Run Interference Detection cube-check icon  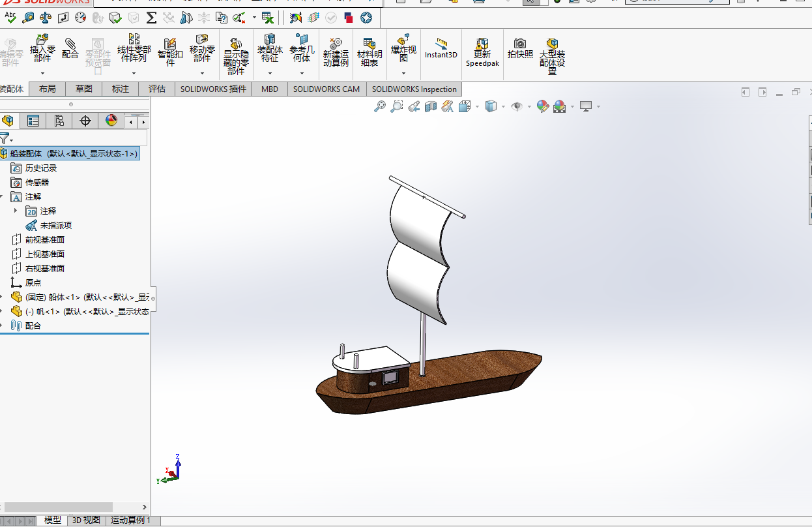tap(116, 18)
